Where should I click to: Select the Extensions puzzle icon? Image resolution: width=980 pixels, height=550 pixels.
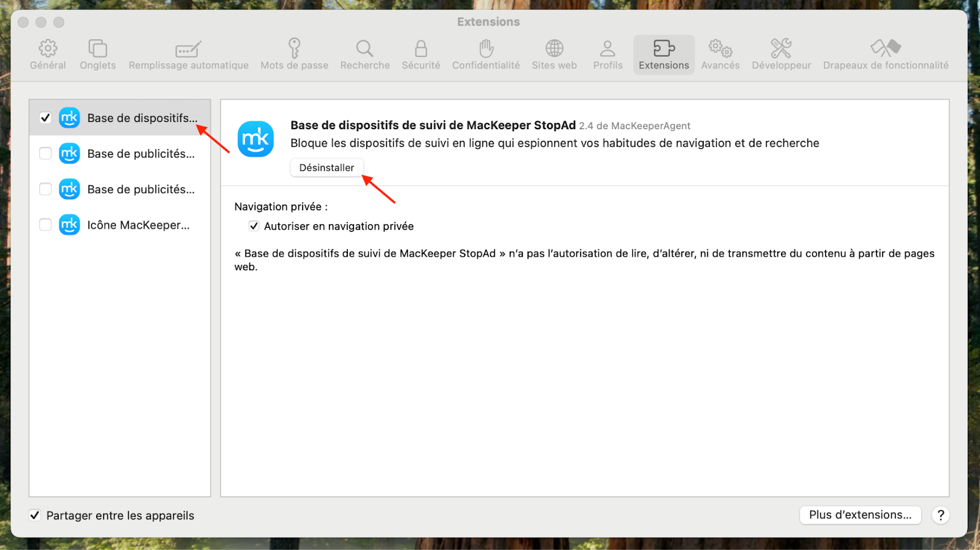click(664, 48)
